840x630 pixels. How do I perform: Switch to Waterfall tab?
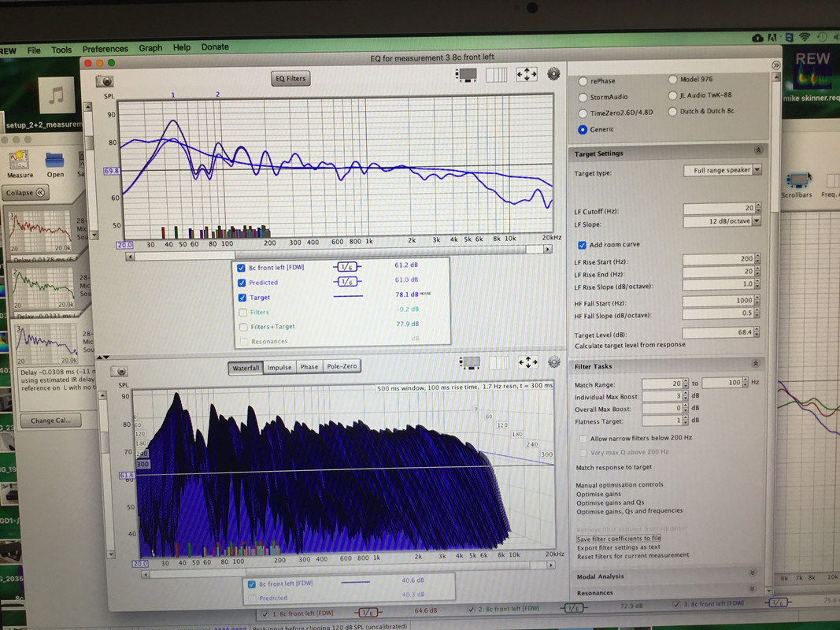point(246,368)
